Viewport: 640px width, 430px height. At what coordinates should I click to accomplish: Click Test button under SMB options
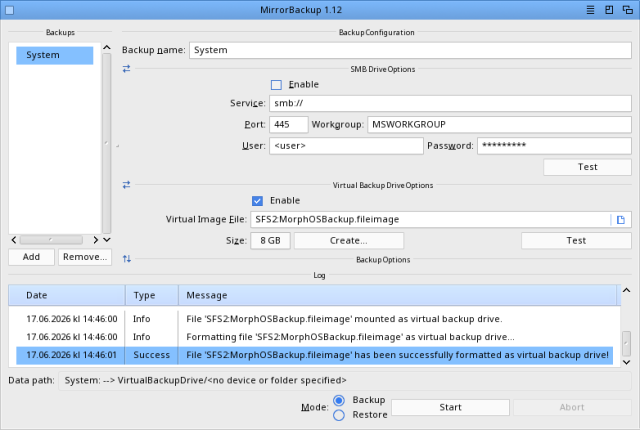click(x=587, y=167)
